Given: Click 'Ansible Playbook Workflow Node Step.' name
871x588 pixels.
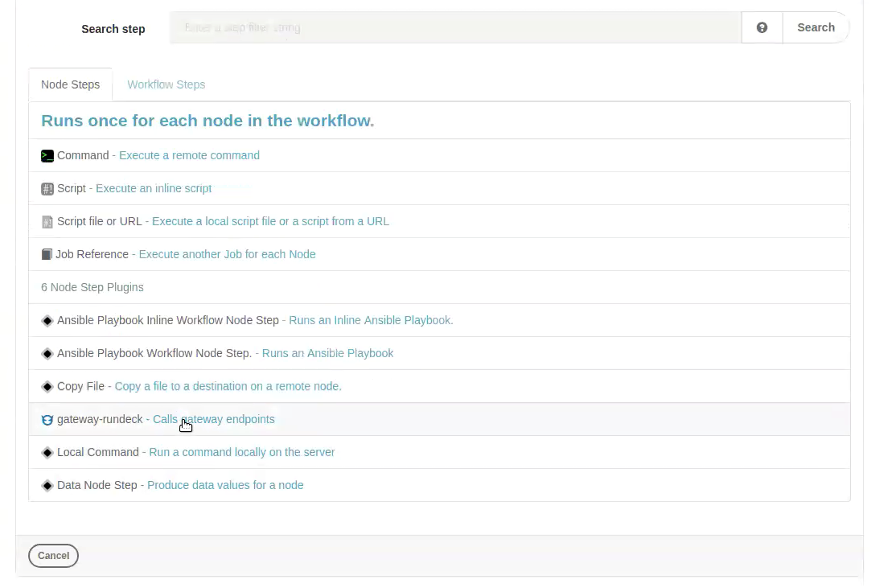Looking at the screenshot, I should (x=154, y=353).
